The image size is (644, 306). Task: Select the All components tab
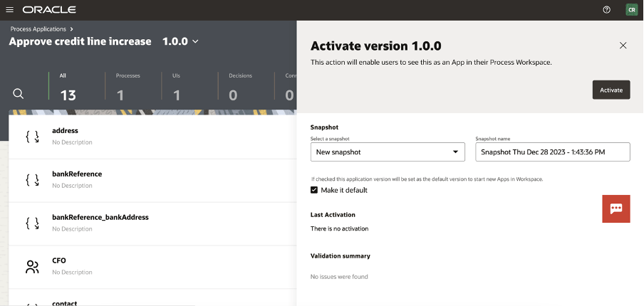pos(68,88)
